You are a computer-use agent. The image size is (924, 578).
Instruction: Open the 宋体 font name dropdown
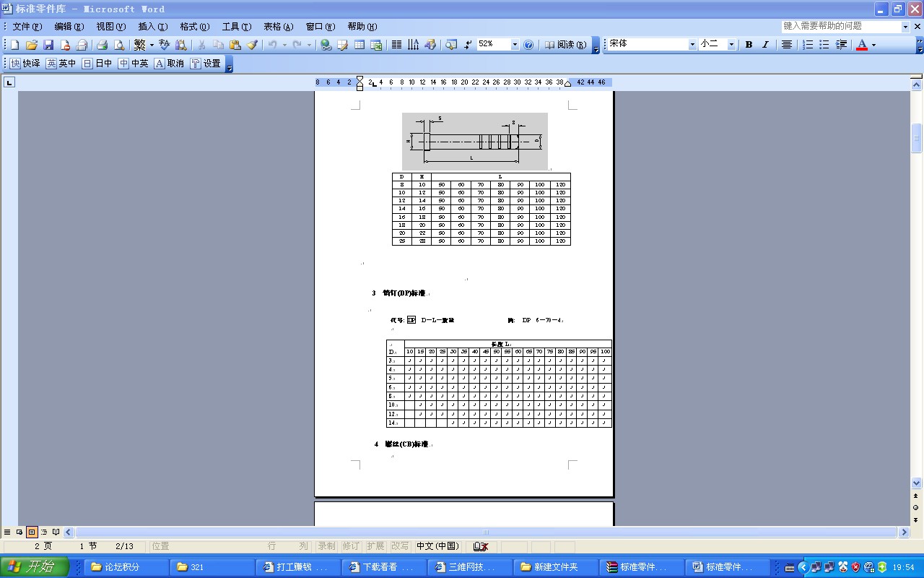click(692, 45)
